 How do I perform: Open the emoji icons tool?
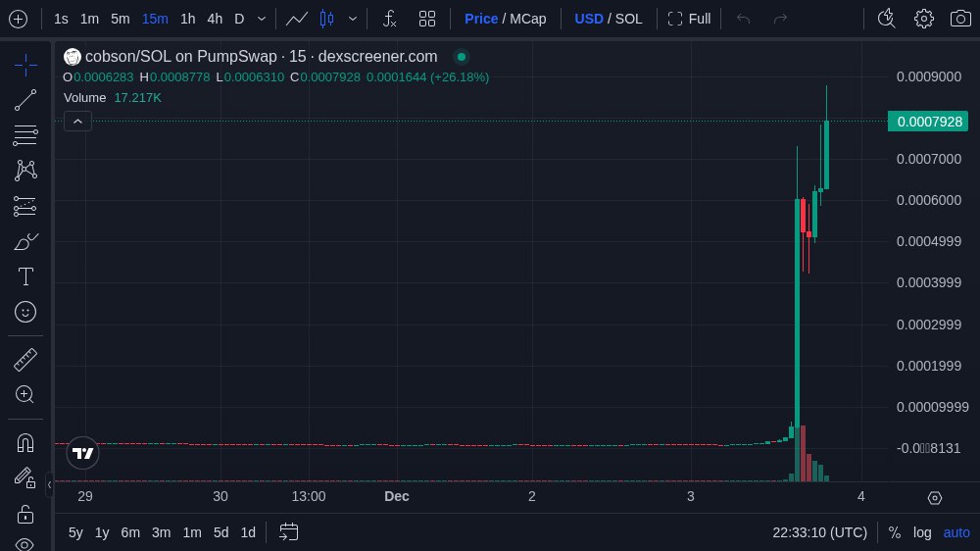[x=25, y=312]
